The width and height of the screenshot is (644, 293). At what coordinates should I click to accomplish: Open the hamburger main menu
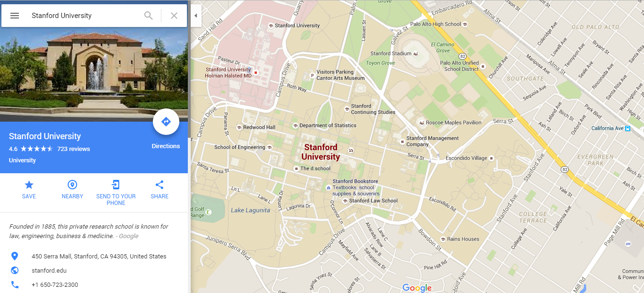pos(15,16)
